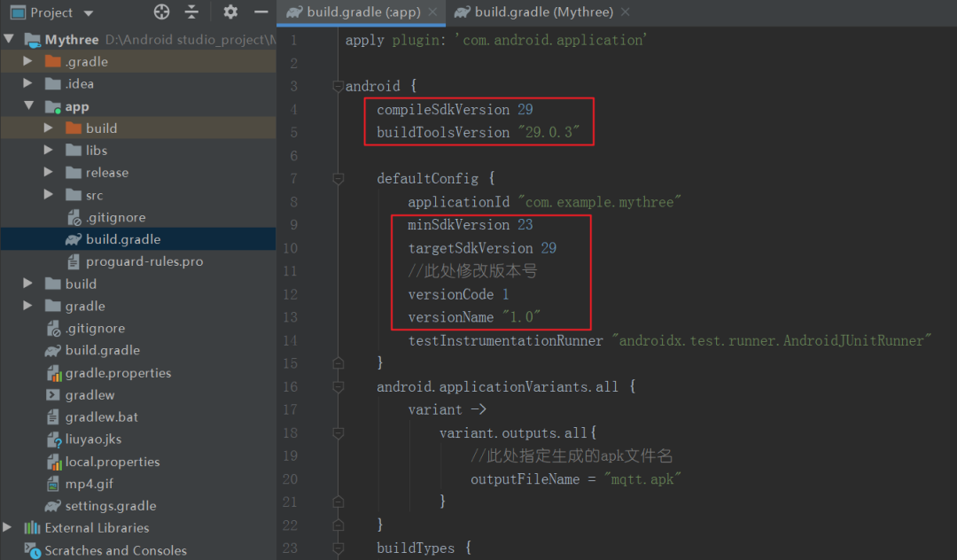Click the outputFileName "mqtt.apk" value

pos(642,479)
